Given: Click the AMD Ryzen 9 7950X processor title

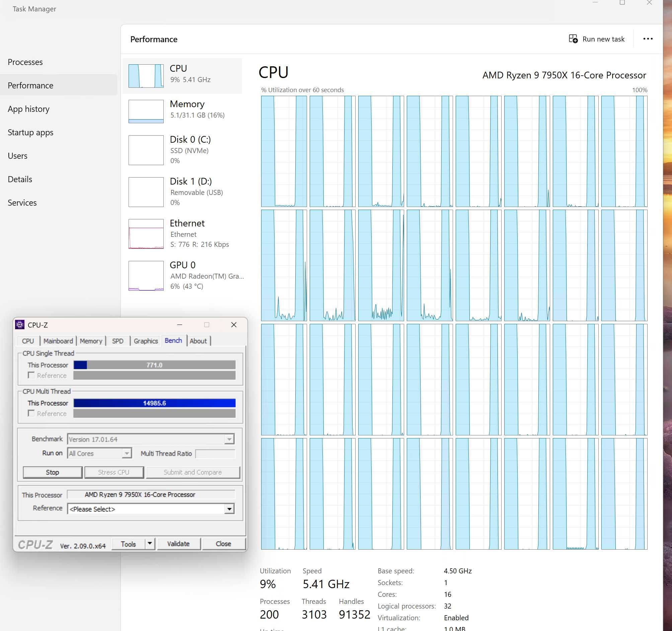Looking at the screenshot, I should [x=564, y=75].
